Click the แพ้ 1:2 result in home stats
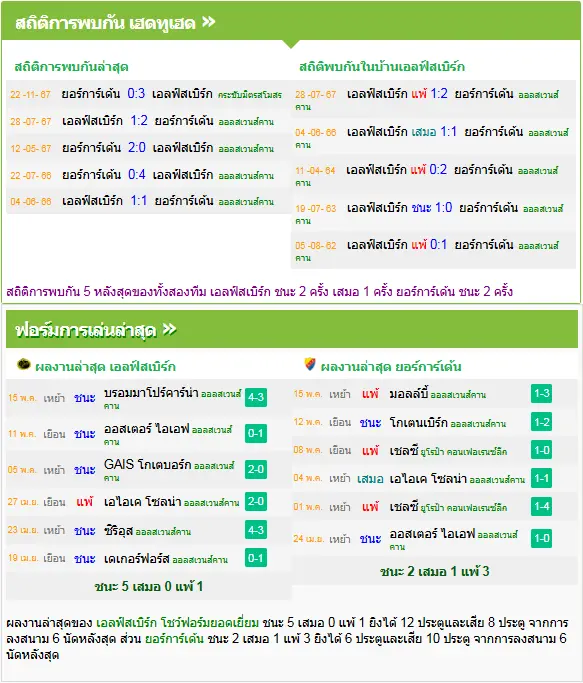This screenshot has width=583, height=683. coord(429,94)
